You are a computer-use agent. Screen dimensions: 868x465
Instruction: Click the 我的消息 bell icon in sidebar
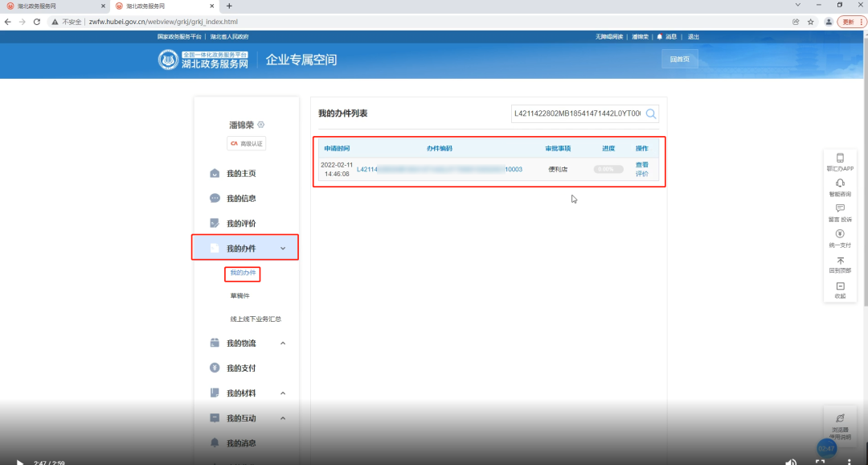tap(215, 442)
